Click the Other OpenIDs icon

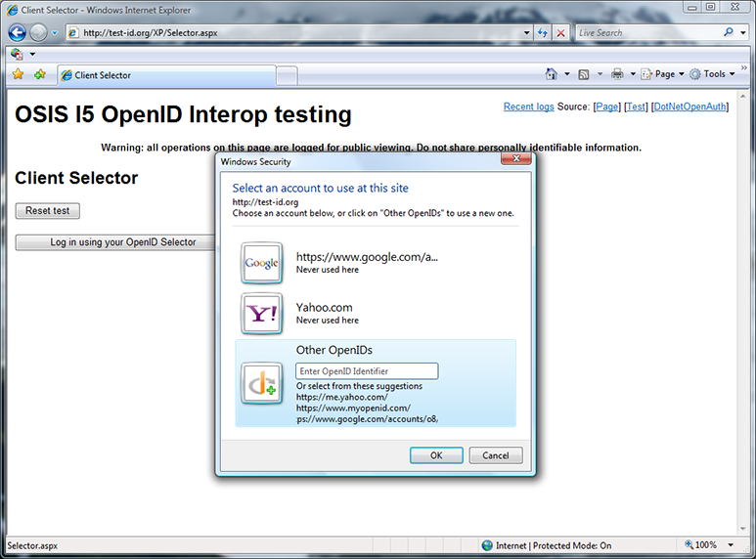click(261, 383)
